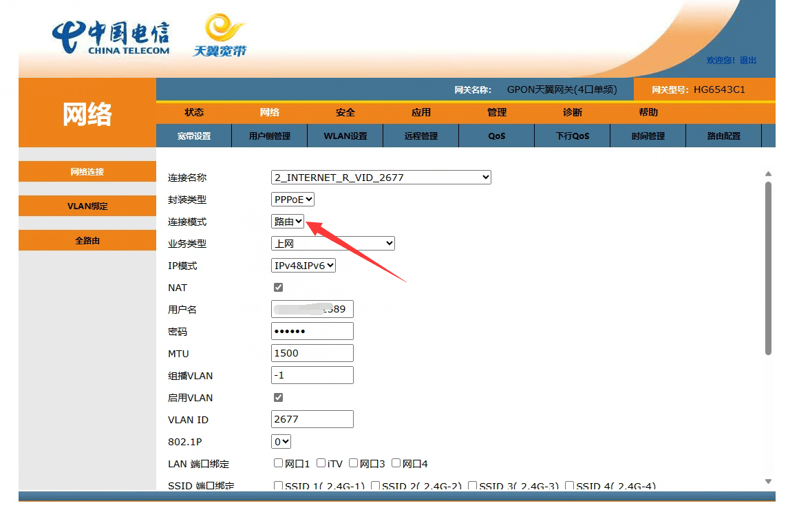Switch to the 状态 menu
799x532 pixels.
coord(194,113)
